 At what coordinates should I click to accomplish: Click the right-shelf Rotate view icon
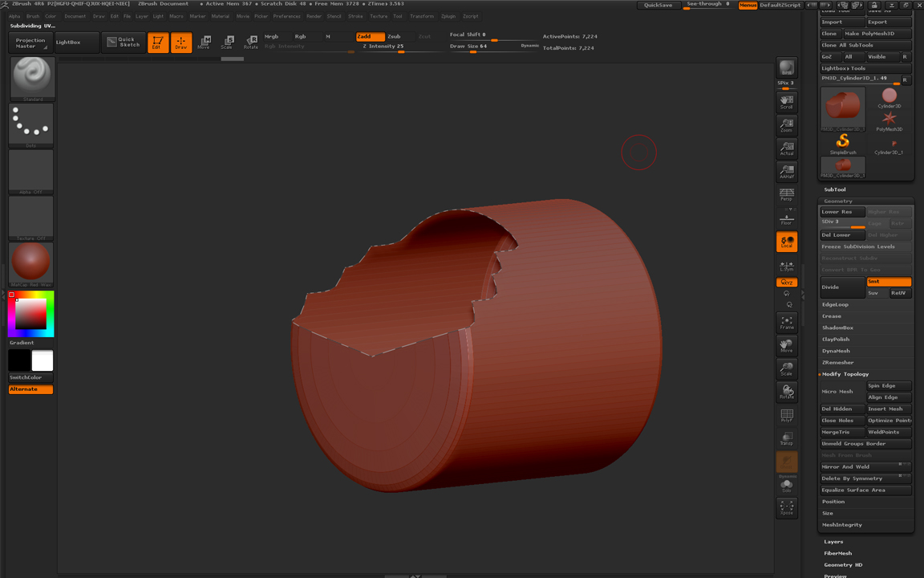coord(787,392)
